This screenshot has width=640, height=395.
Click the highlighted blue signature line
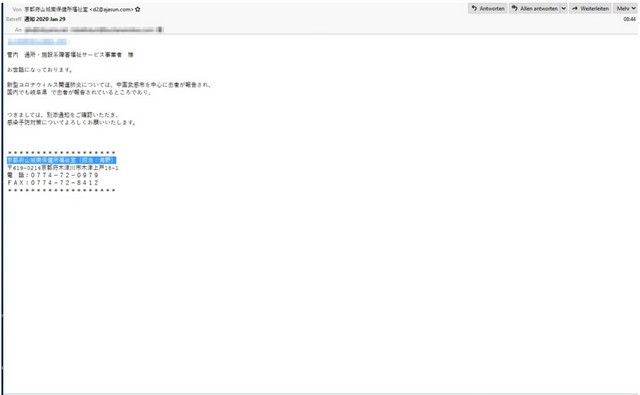[x=62, y=160]
